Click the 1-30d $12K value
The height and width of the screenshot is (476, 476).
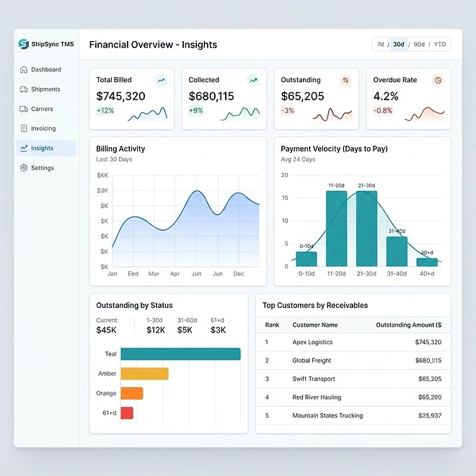pyautogui.click(x=156, y=330)
